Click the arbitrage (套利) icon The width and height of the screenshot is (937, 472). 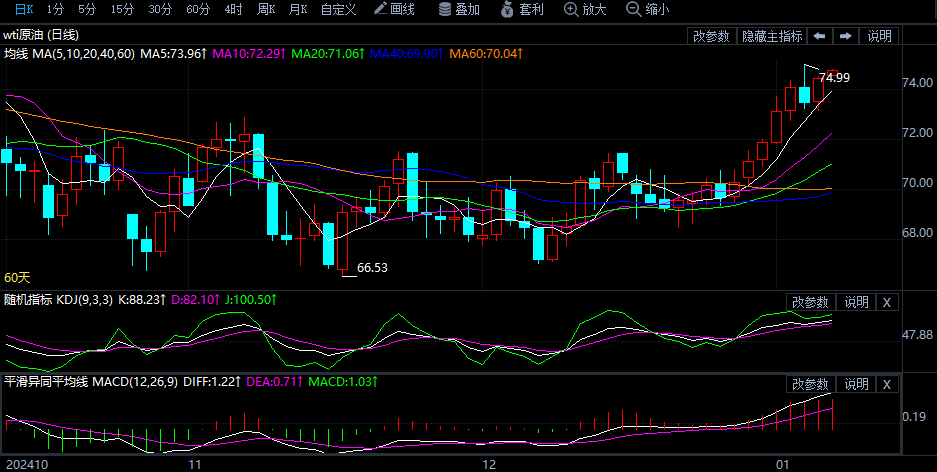click(509, 10)
